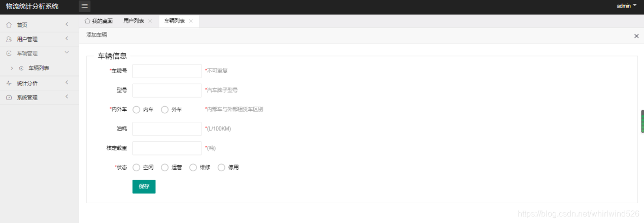The width and height of the screenshot is (644, 223).
Task: Choose 运营 status radio option
Action: pos(165,167)
